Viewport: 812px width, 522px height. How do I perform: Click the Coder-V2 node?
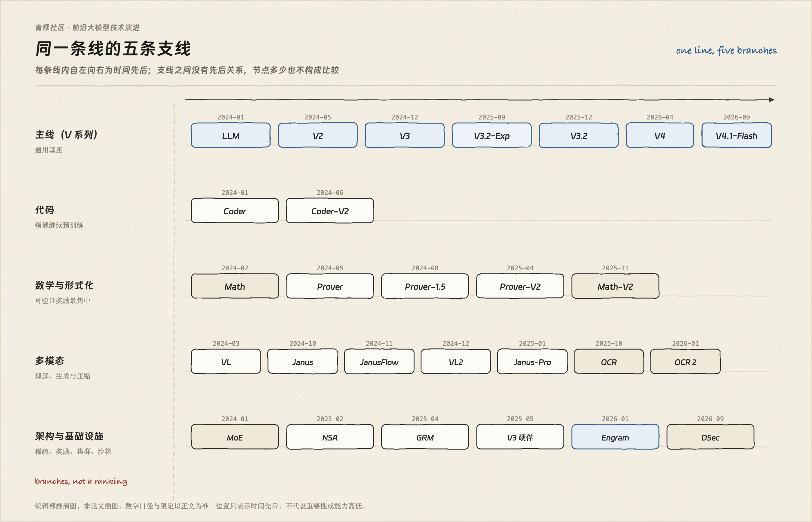point(330,211)
